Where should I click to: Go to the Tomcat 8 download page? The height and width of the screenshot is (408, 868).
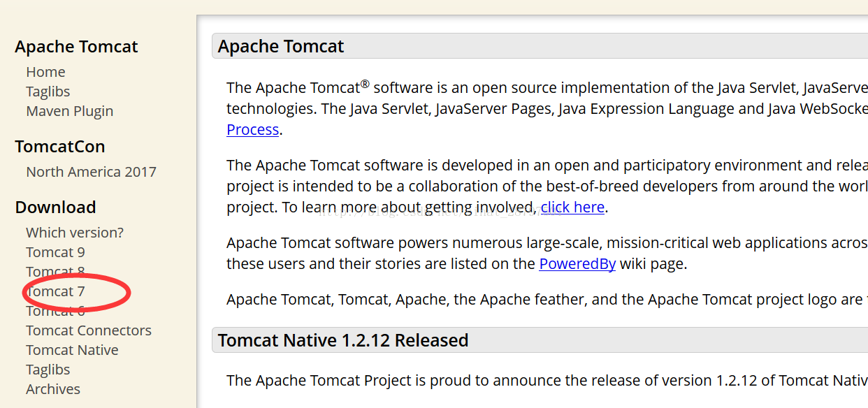click(55, 272)
